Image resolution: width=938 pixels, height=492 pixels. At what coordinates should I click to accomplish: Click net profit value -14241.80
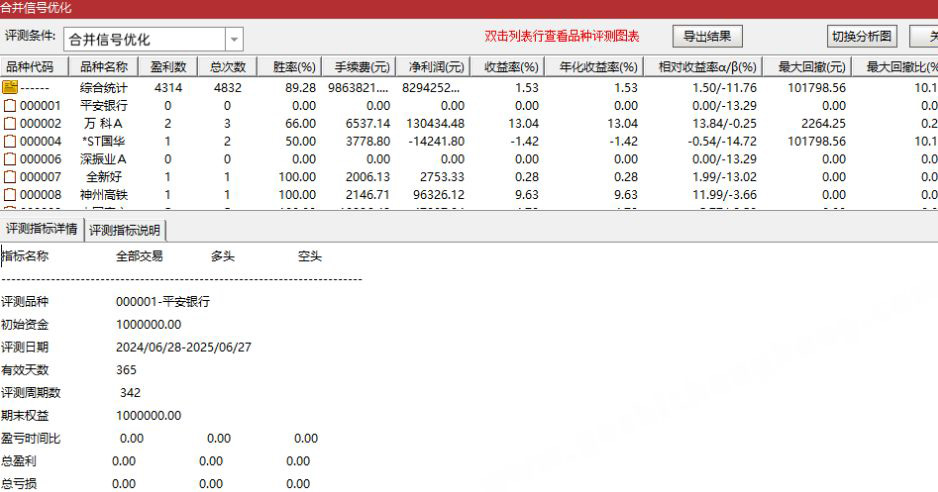pyautogui.click(x=438, y=142)
